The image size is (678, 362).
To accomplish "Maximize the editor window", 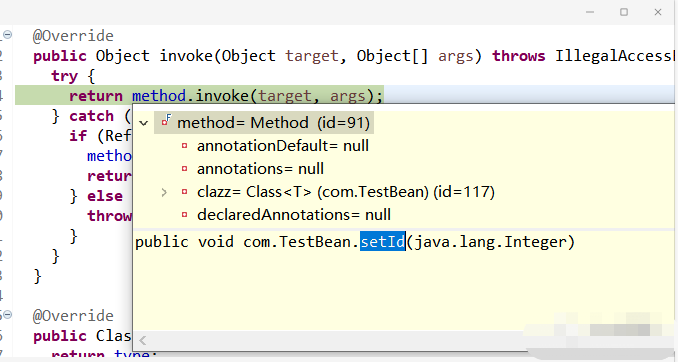I will [x=624, y=12].
